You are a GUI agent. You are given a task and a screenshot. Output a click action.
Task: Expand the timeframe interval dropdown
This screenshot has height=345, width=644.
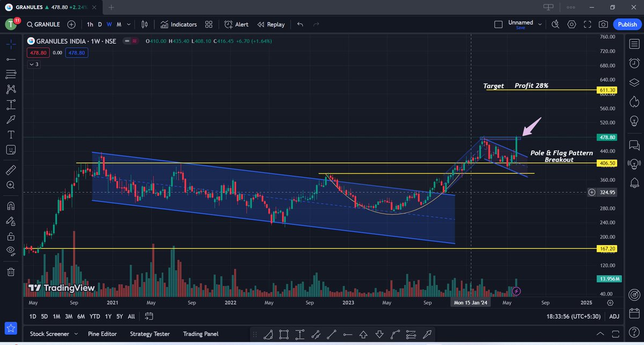click(x=129, y=25)
